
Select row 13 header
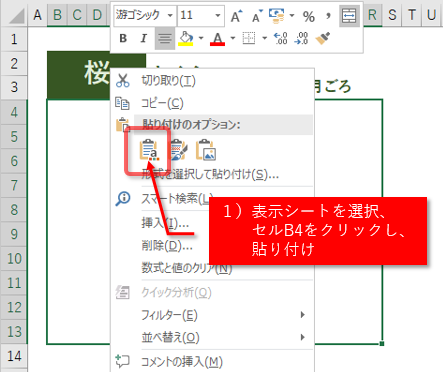(x=14, y=332)
